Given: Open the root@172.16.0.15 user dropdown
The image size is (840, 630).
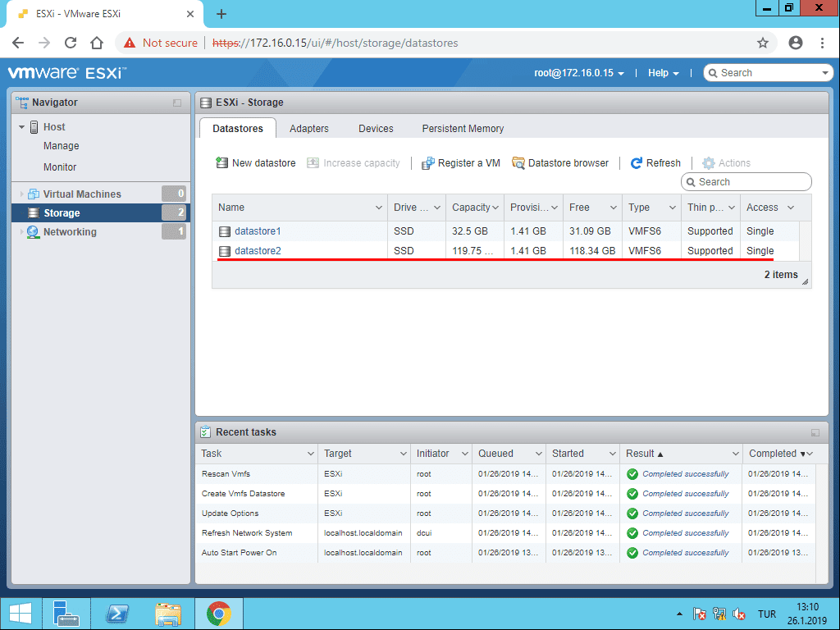Looking at the screenshot, I should click(579, 73).
